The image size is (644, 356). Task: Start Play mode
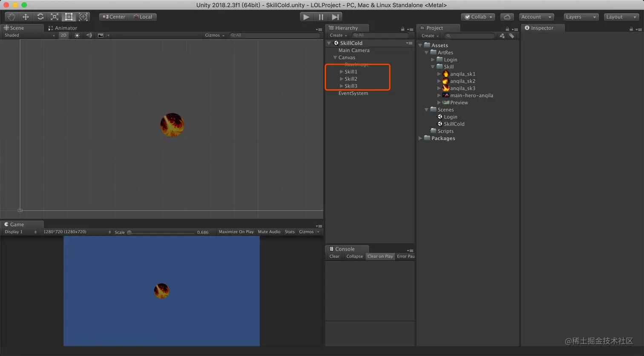[x=306, y=17]
